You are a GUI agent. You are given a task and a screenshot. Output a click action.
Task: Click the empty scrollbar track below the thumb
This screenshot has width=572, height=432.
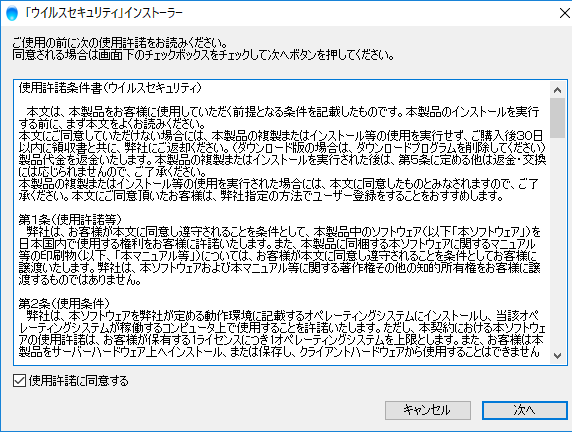click(x=557, y=243)
